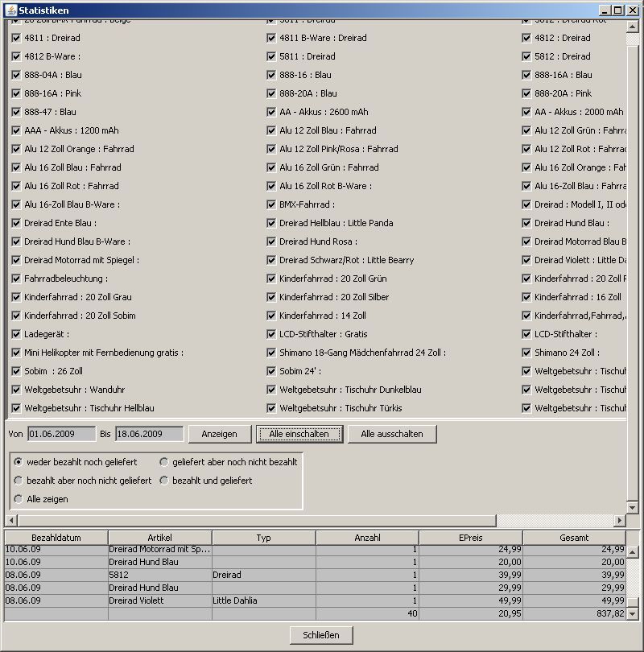Screen dimensions: 644x652
Task: Click the "Anzahl" column header
Action: [x=368, y=538]
